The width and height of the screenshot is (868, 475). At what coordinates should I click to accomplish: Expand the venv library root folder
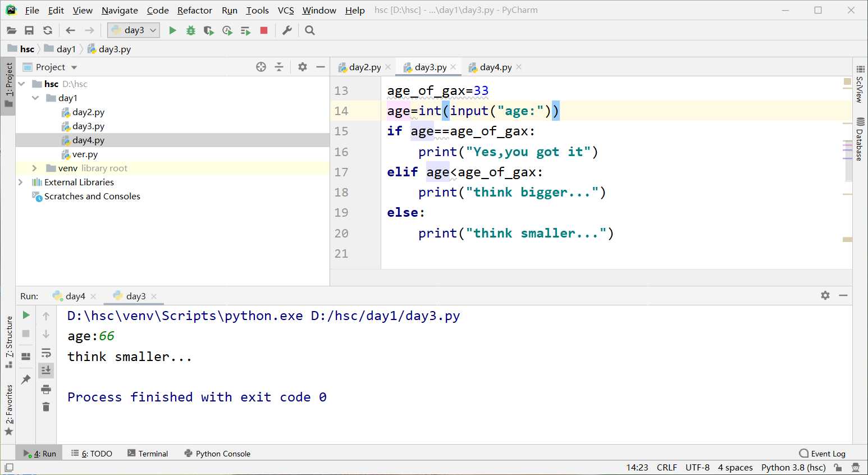pos(34,168)
